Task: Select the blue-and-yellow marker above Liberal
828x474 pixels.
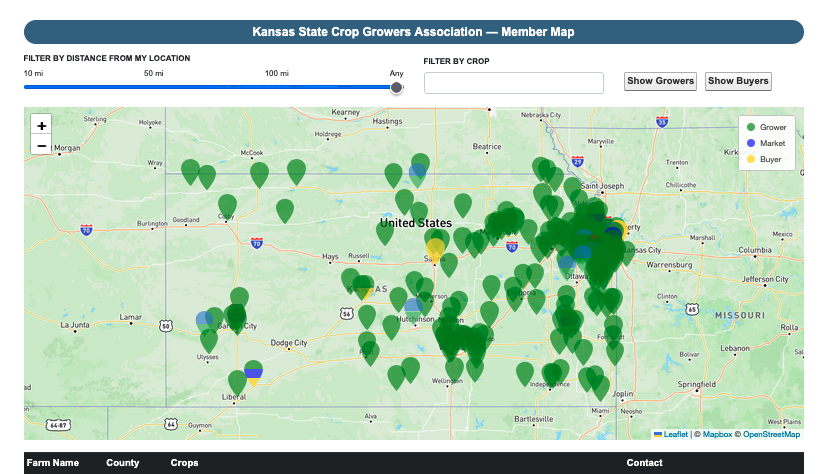Action: [x=253, y=373]
